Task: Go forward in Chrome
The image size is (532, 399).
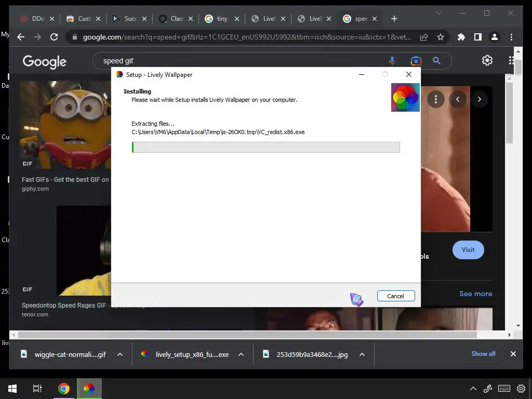Action: [37, 37]
